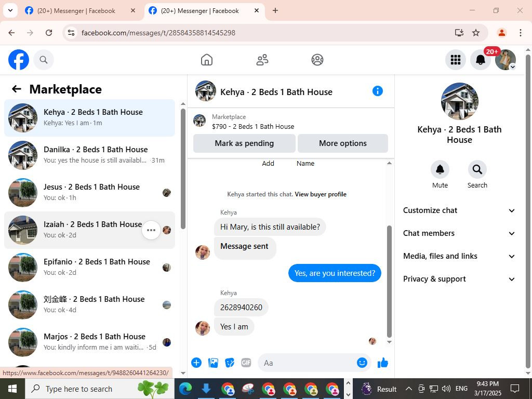Click the Aa message input field
This screenshot has width=532, height=399.
tap(307, 363)
